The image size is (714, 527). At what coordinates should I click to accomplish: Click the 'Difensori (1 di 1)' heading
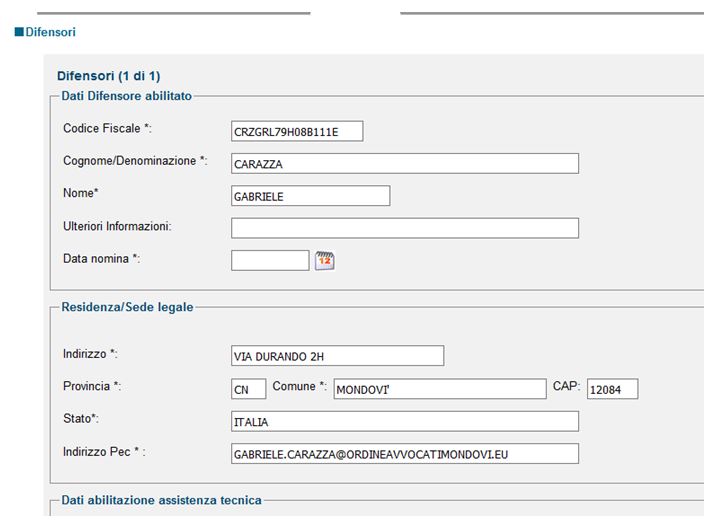(109, 76)
